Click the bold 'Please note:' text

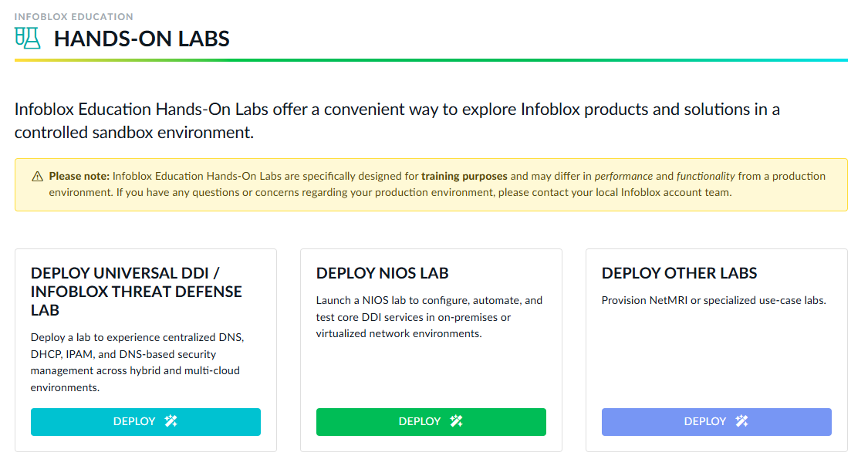pos(79,176)
